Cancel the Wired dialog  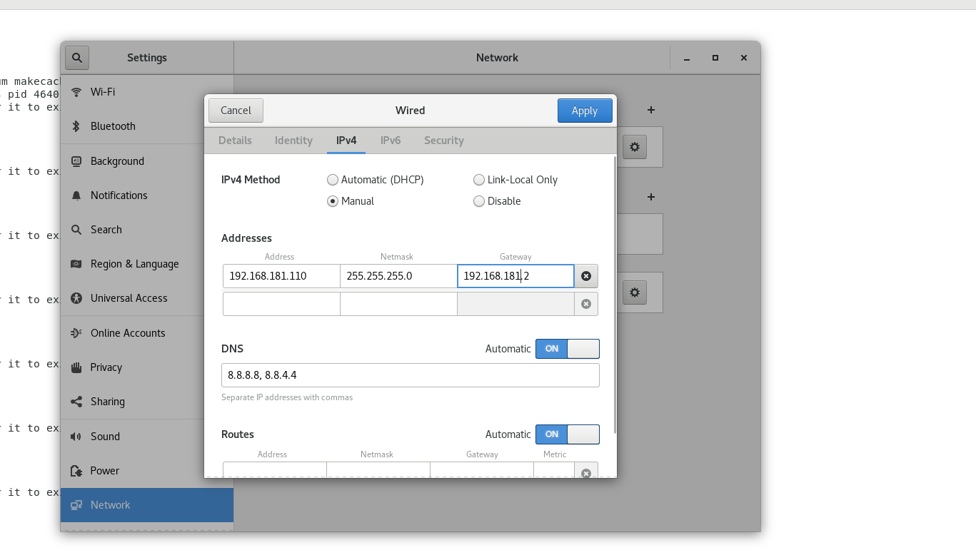(x=236, y=111)
